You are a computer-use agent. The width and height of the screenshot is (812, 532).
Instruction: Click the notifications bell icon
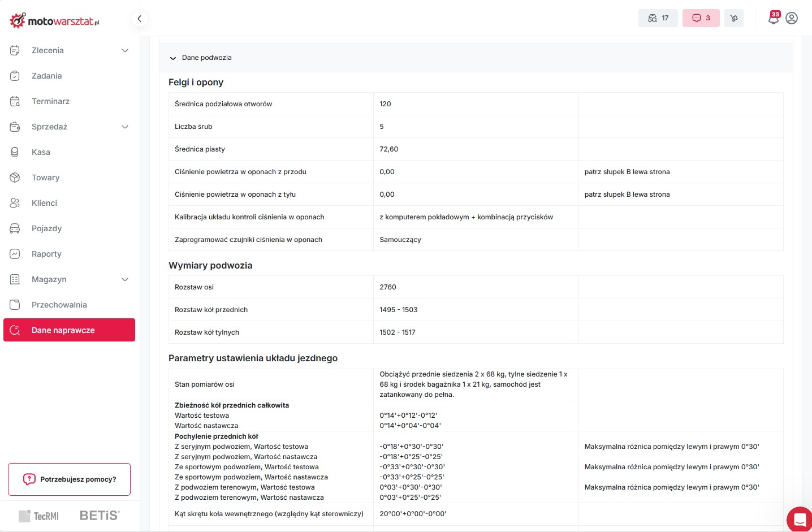point(773,18)
